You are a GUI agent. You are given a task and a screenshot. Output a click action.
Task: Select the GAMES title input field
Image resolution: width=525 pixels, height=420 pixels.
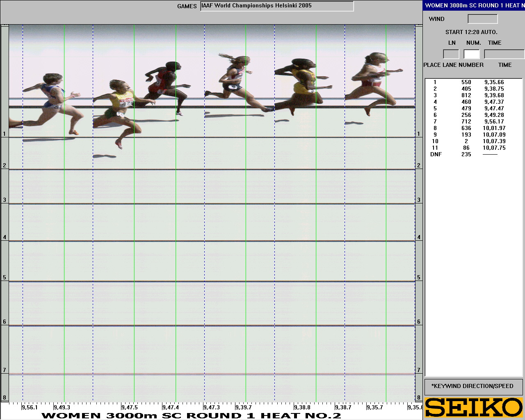277,6
